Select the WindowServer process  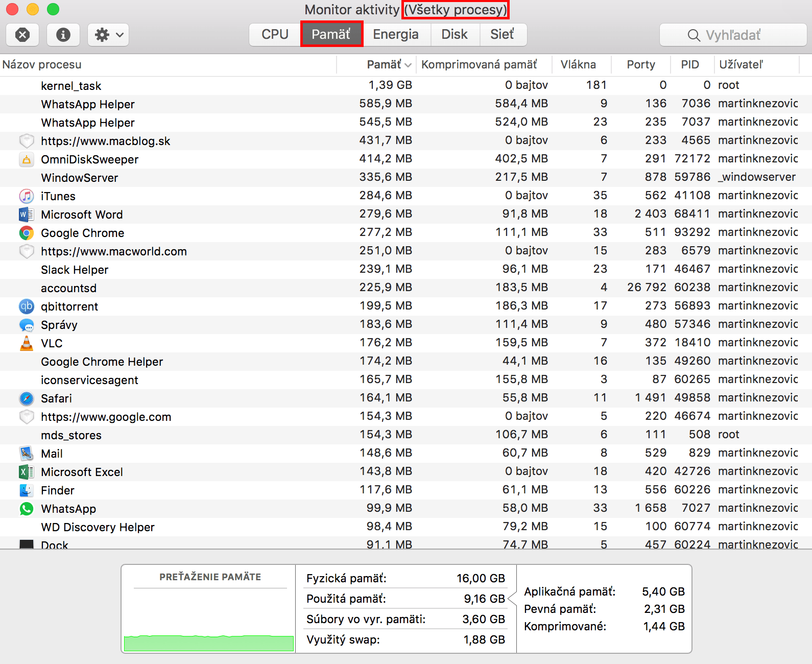point(406,177)
